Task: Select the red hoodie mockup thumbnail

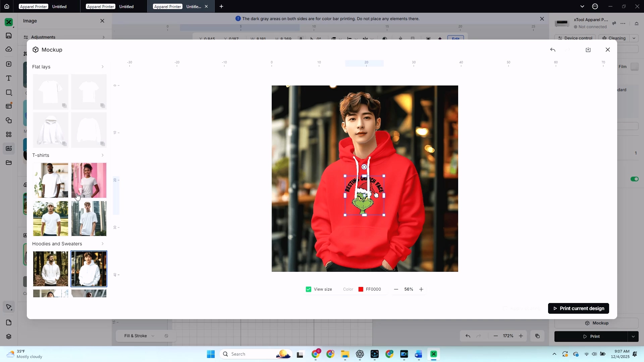Action: point(89,268)
